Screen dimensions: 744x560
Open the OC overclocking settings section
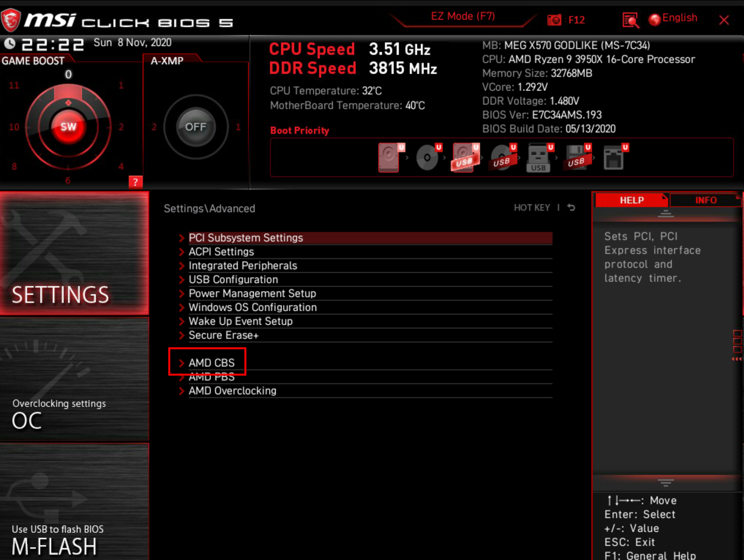click(x=74, y=380)
